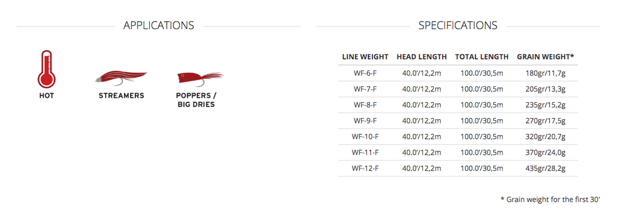Select the WF-10-F line weight cell

coord(365,137)
